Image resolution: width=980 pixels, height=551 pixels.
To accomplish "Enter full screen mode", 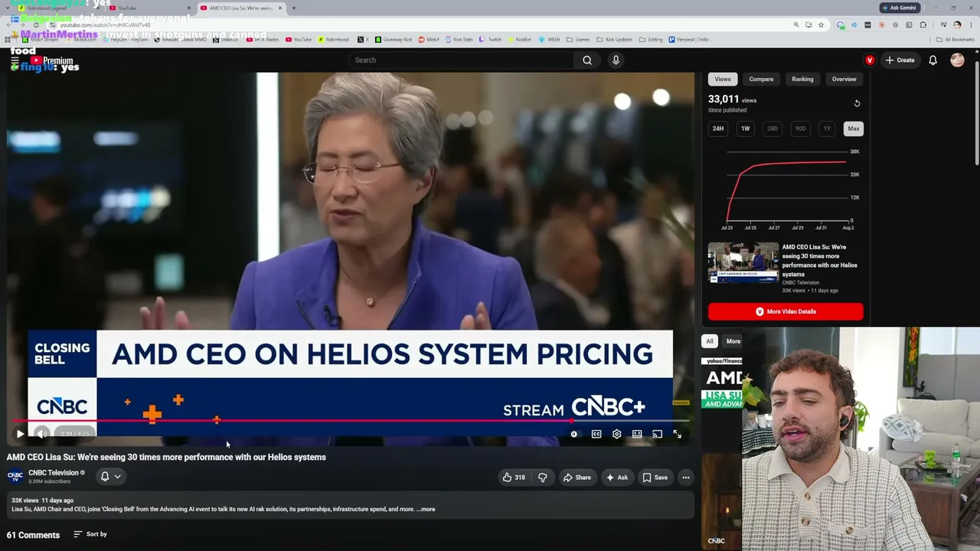I will point(678,434).
